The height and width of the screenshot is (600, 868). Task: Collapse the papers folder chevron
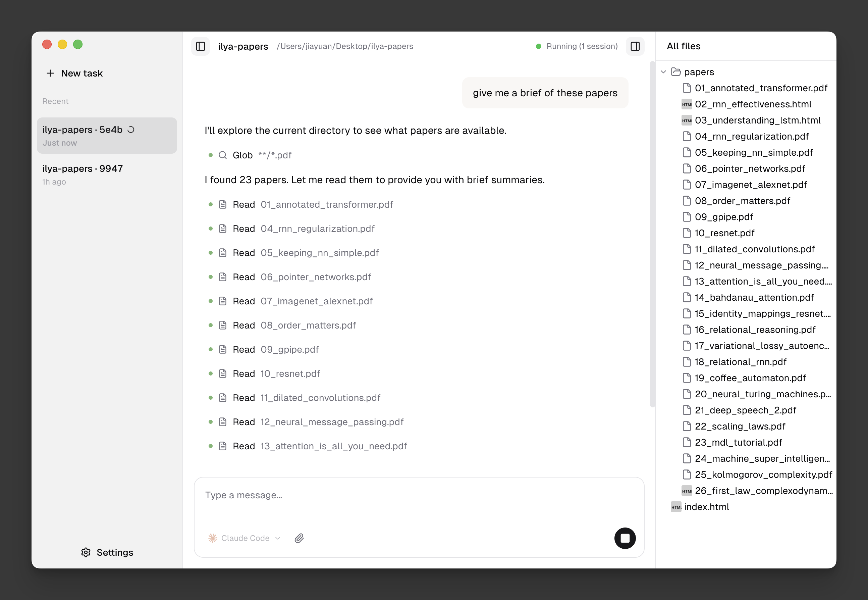(664, 72)
